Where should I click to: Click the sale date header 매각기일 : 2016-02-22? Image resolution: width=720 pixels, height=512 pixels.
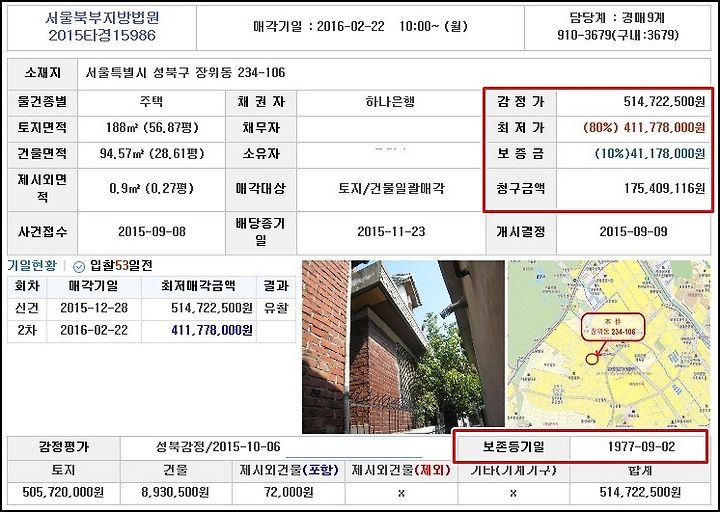coord(319,27)
